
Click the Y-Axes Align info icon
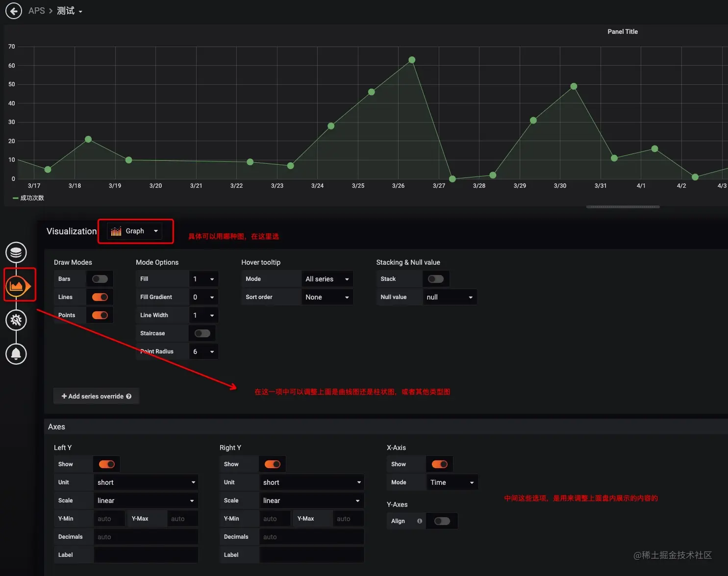click(x=420, y=521)
